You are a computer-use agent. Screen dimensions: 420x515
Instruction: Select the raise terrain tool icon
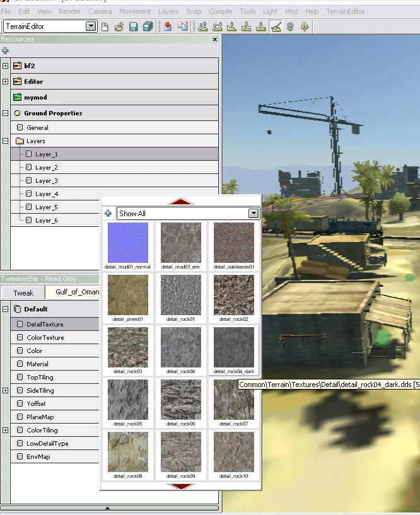click(203, 26)
